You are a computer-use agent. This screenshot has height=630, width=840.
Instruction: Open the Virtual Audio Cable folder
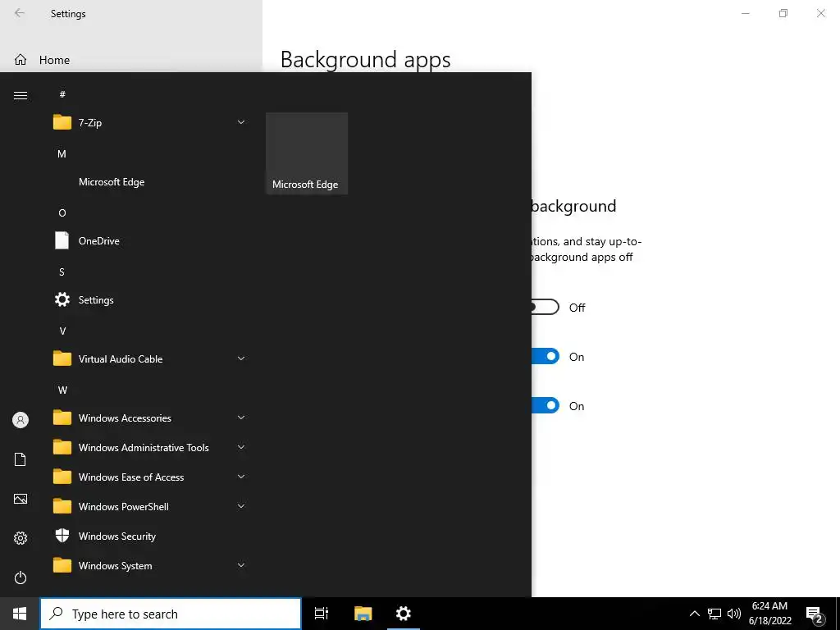tap(150, 359)
